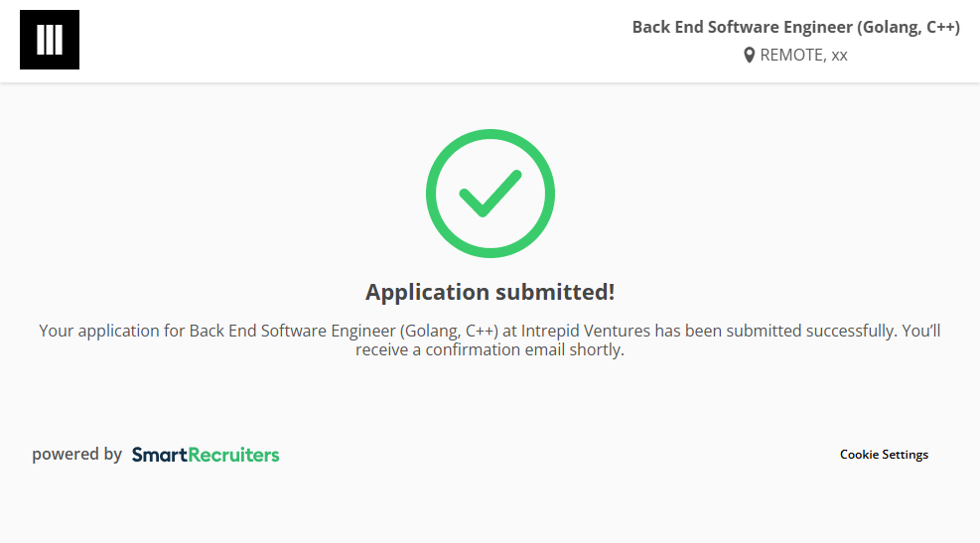The width and height of the screenshot is (980, 543).
Task: Click the "powered by" footer text
Action: click(x=76, y=455)
